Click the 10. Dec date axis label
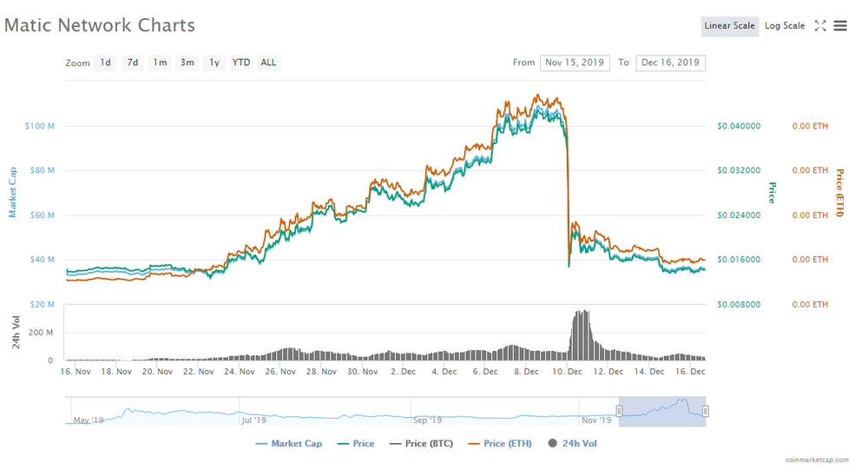Viewport: 868px width, 476px height. [568, 371]
